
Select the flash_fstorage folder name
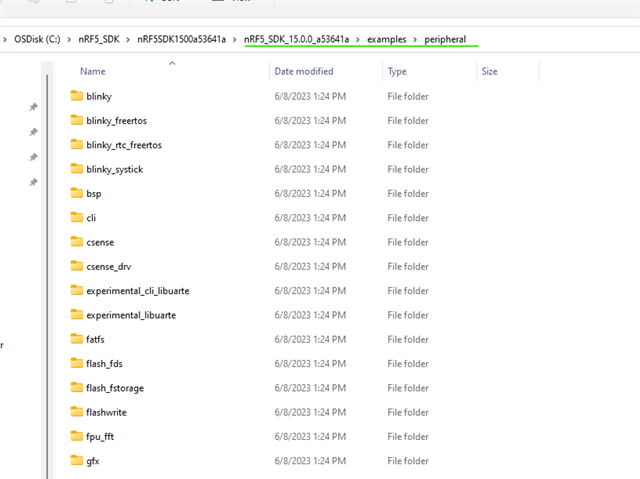coord(115,388)
